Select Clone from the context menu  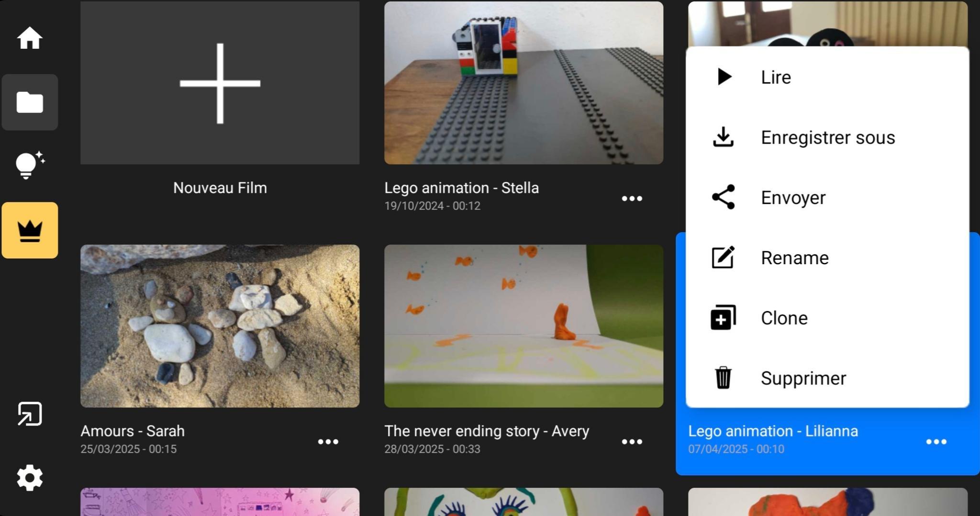[784, 318]
